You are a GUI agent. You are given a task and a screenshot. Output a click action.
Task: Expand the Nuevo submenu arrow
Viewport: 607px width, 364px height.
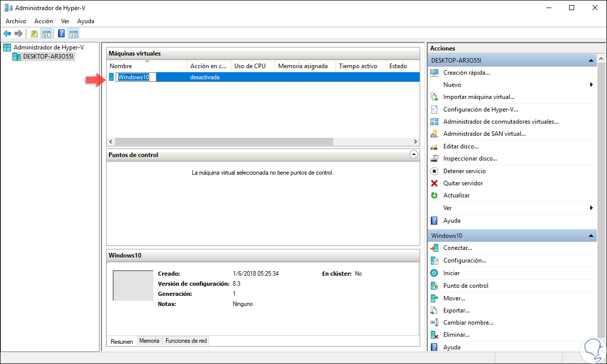tap(591, 85)
